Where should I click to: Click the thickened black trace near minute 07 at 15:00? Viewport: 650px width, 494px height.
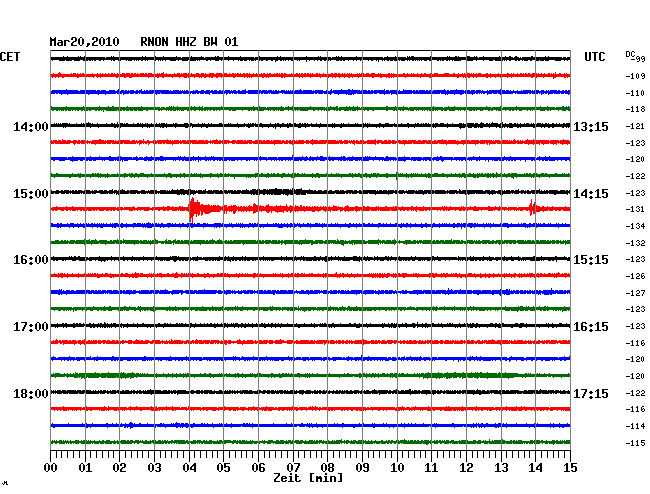[x=279, y=192]
